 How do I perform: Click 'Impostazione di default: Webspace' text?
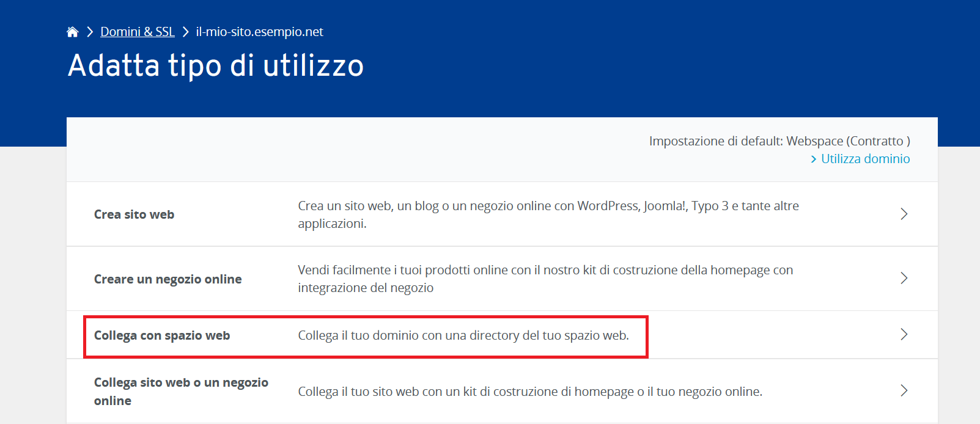point(779,141)
